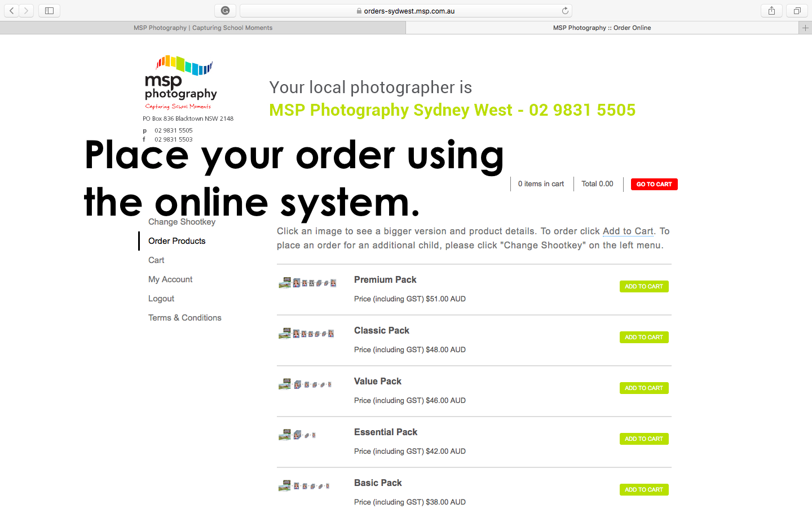Click Logout in the left menu
This screenshot has height=508, width=812.
[161, 299]
